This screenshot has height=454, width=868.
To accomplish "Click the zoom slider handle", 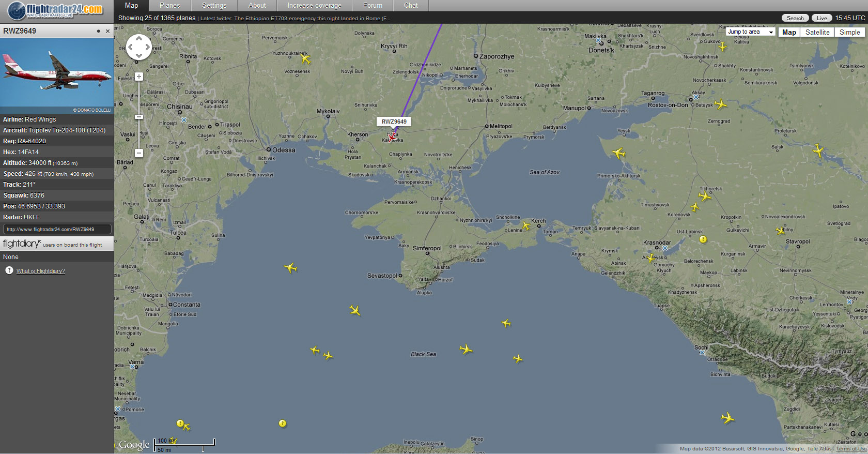I will pos(138,117).
